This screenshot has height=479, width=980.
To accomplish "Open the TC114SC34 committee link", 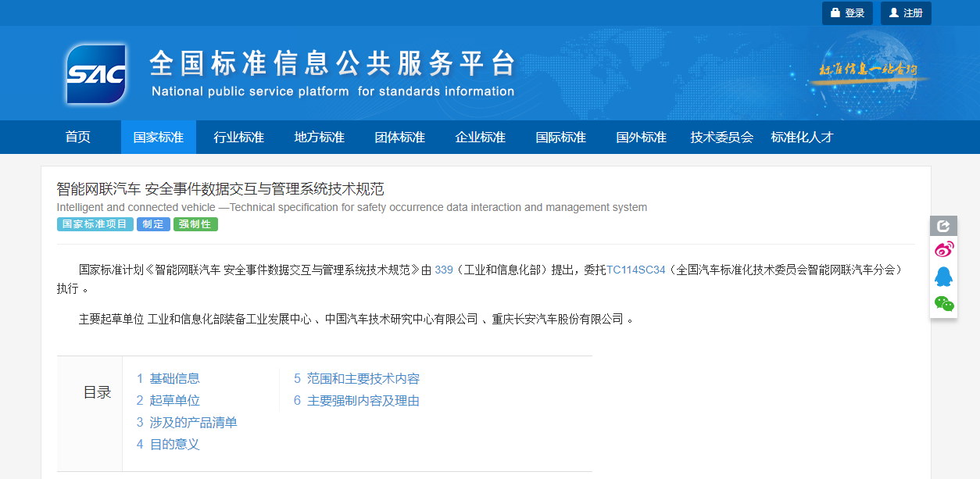I will 636,270.
